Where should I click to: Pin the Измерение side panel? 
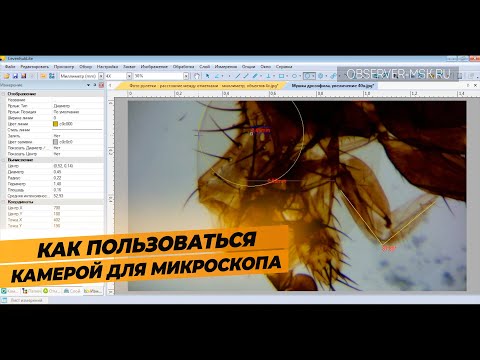pos(95,85)
